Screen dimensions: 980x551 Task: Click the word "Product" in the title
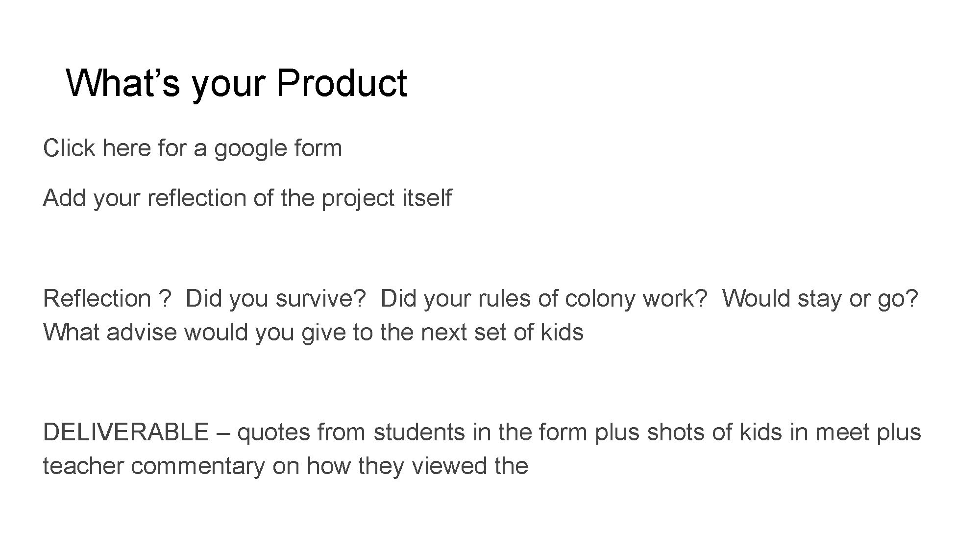click(342, 83)
